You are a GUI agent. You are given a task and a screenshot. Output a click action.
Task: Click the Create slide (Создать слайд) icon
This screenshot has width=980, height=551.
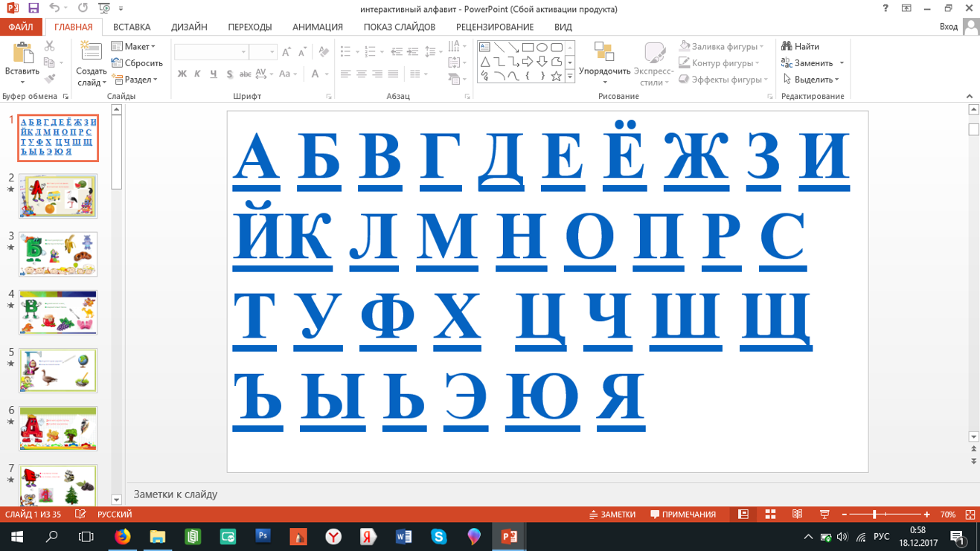91,55
